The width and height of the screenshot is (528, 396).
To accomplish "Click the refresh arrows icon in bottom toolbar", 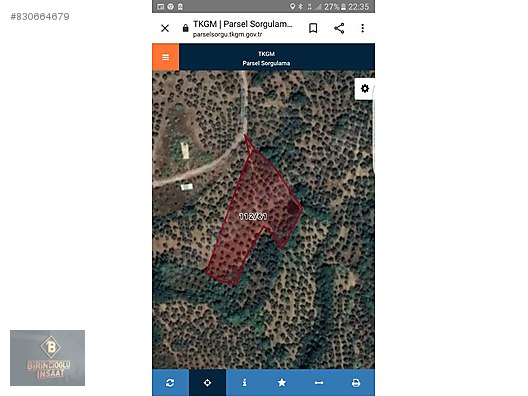I will tap(170, 383).
